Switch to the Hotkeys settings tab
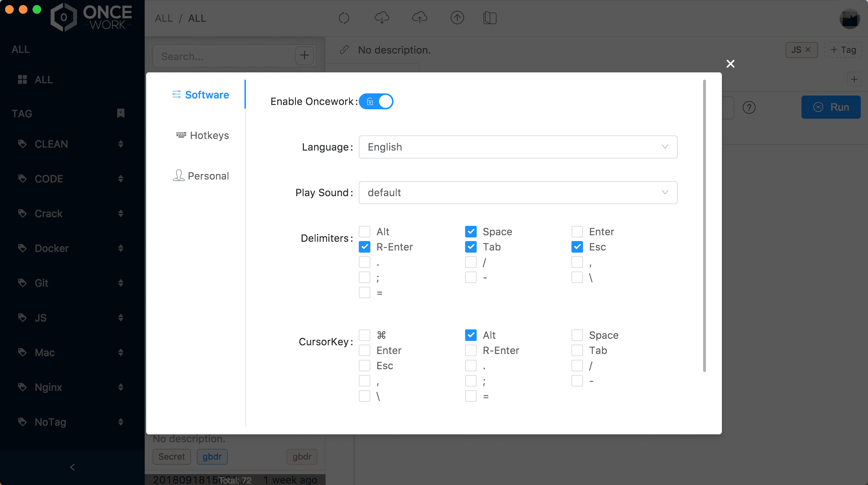This screenshot has width=868, height=485. point(203,135)
